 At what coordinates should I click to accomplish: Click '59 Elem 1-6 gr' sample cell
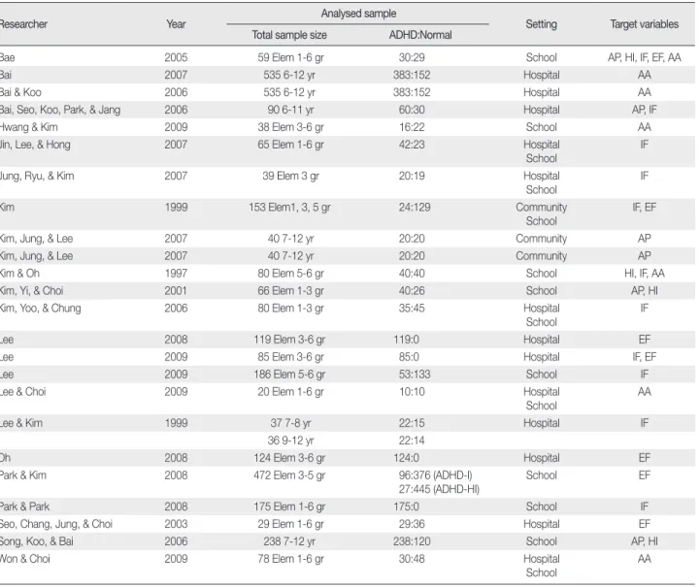(x=290, y=57)
